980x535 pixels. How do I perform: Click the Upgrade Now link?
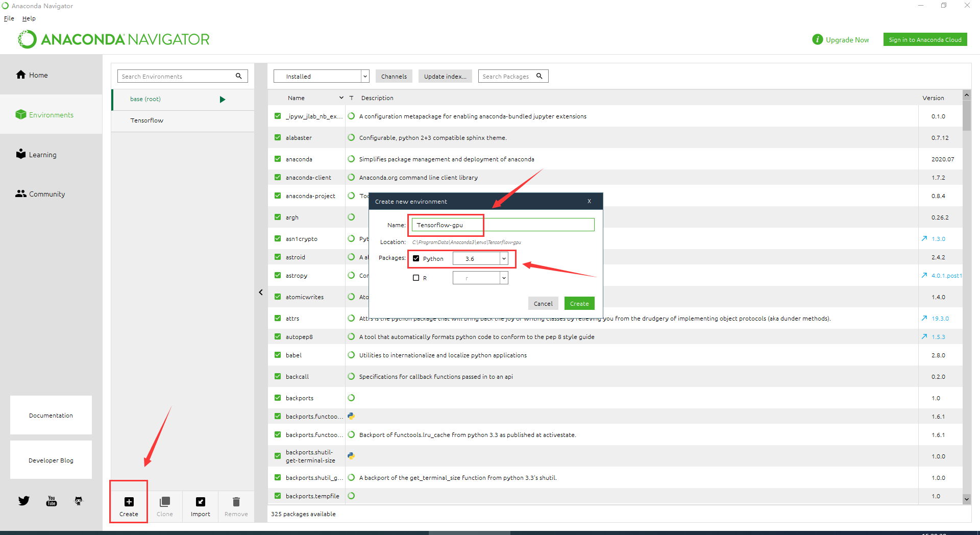click(847, 40)
